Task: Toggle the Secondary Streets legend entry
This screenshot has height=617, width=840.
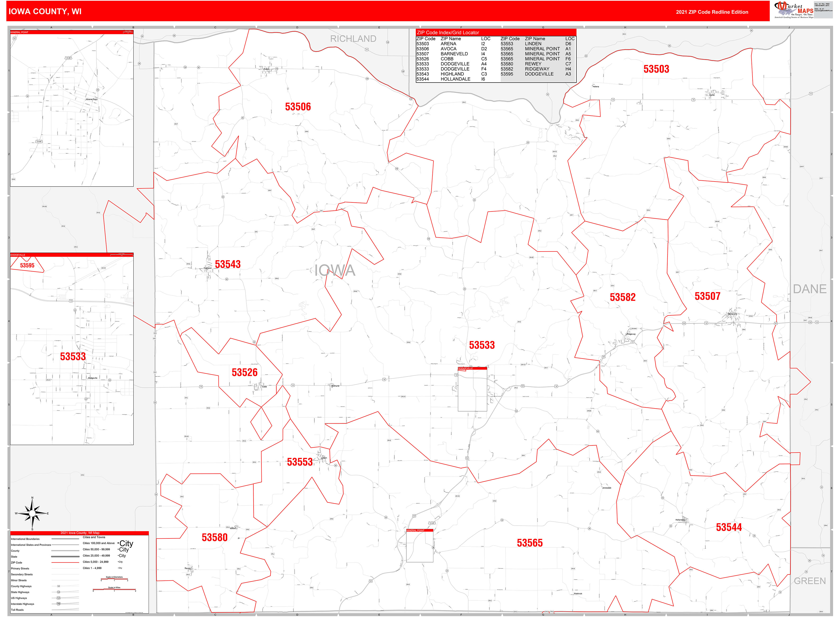Action: tap(22, 575)
